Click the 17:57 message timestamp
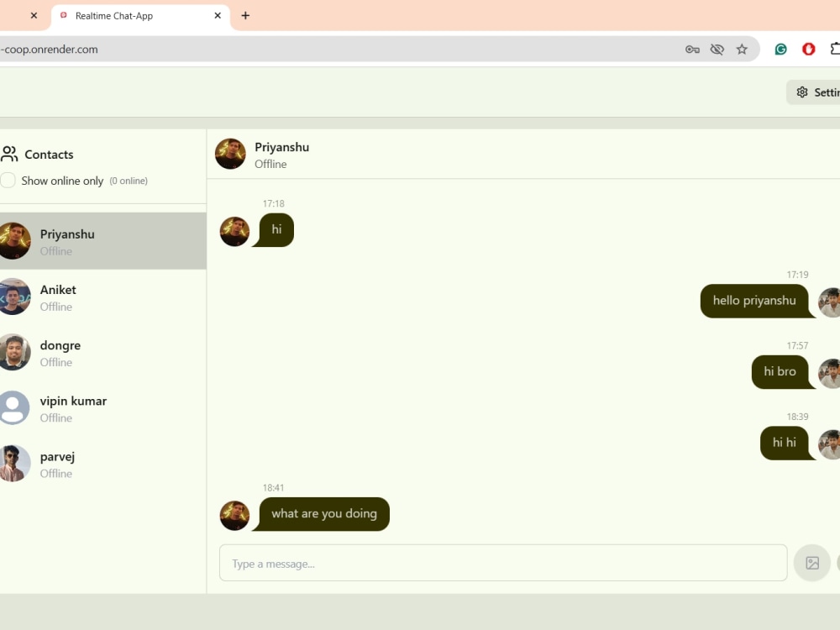Viewport: 840px width, 630px height. coord(797,345)
